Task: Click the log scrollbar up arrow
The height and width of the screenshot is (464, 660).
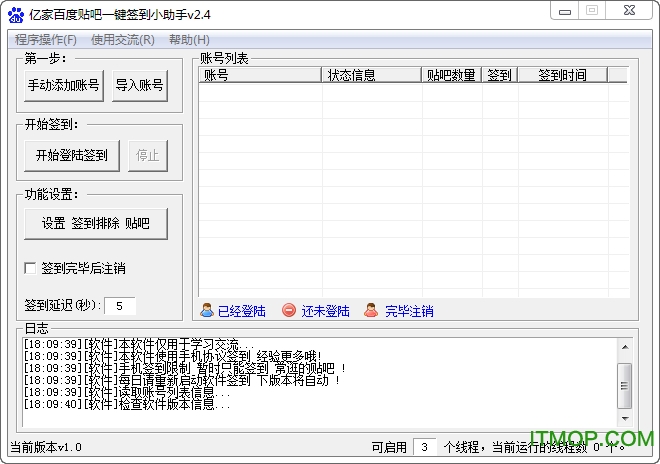Action: tap(625, 347)
